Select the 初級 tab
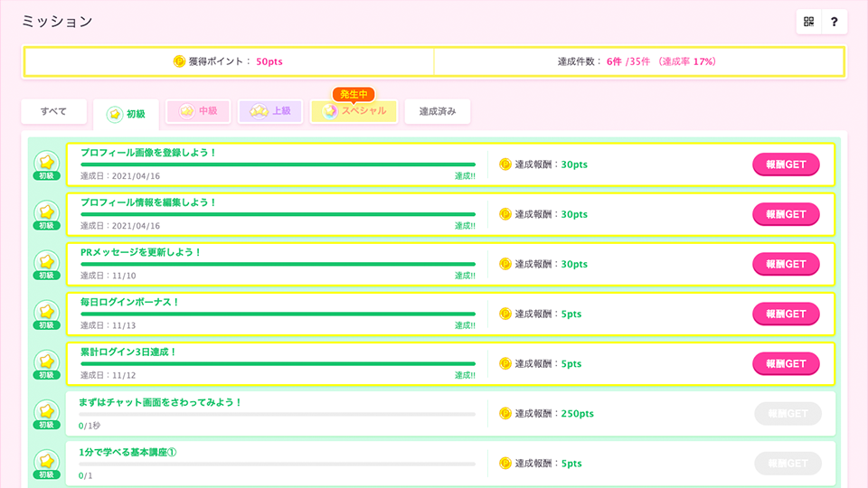This screenshot has height=488, width=868. pos(126,114)
